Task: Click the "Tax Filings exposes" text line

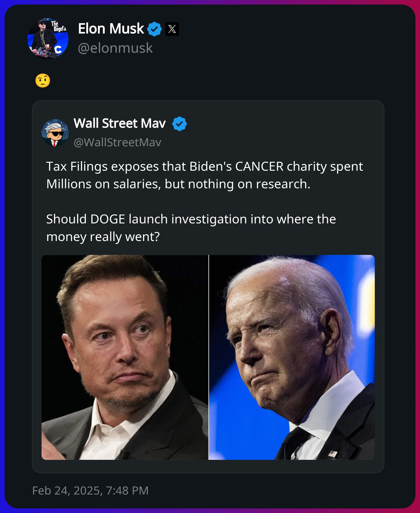Action: tap(205, 166)
